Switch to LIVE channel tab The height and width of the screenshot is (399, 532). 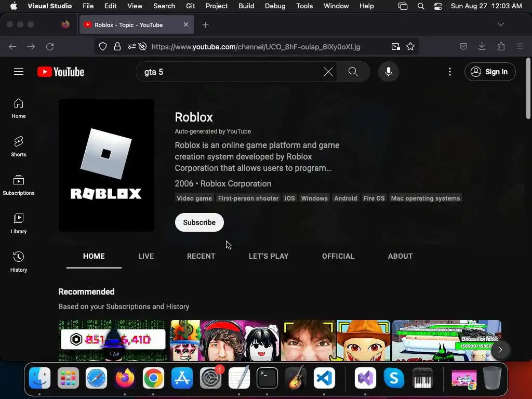pyautogui.click(x=146, y=256)
